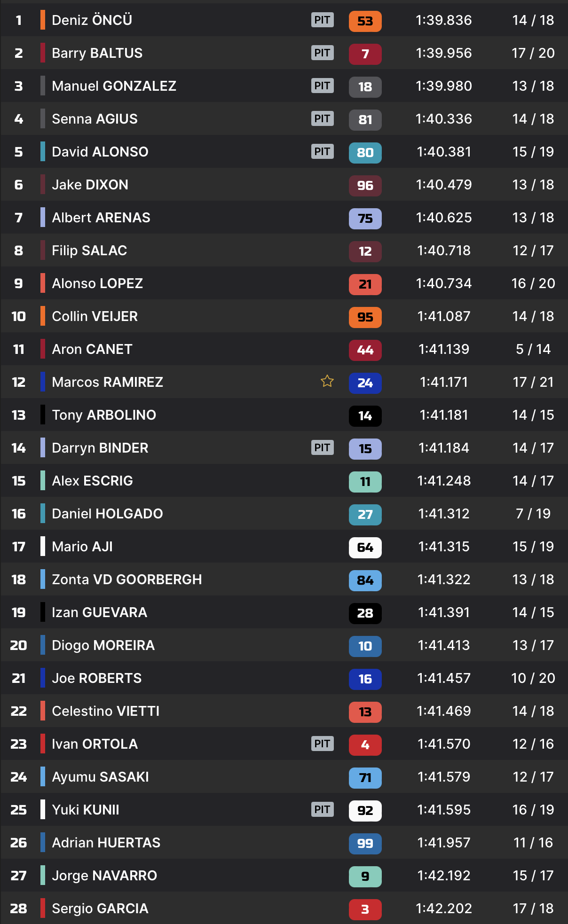Select Sergio GARCIA in position 28

click(x=100, y=908)
